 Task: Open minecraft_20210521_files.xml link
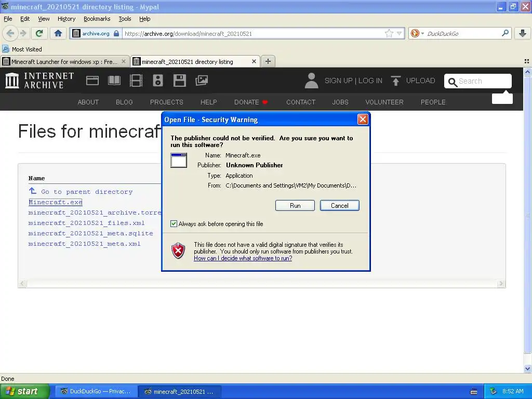point(87,223)
